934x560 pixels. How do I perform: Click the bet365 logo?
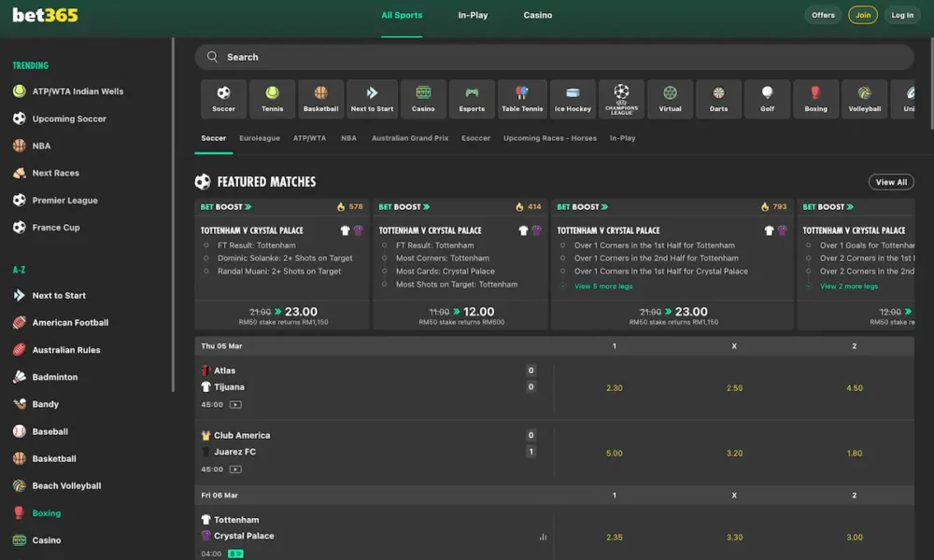(x=45, y=15)
